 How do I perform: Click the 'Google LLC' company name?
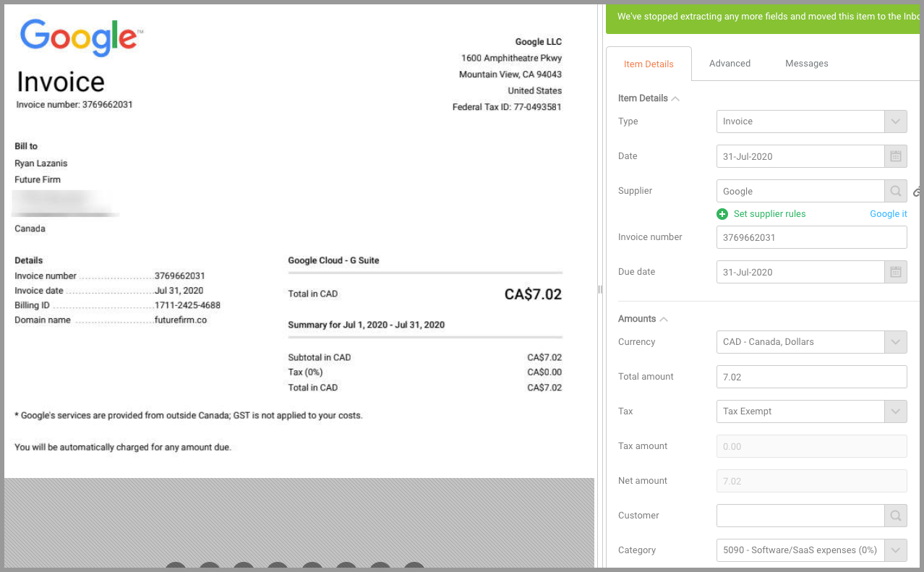(x=539, y=42)
